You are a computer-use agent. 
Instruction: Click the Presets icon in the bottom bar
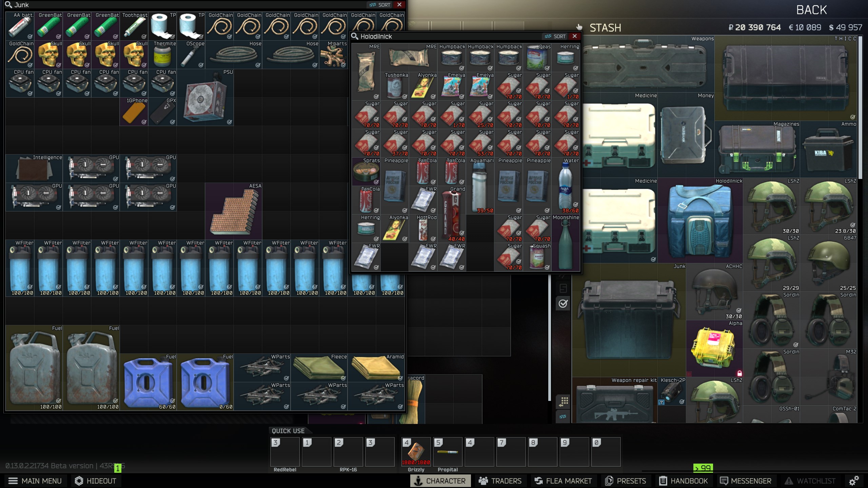[610, 481]
